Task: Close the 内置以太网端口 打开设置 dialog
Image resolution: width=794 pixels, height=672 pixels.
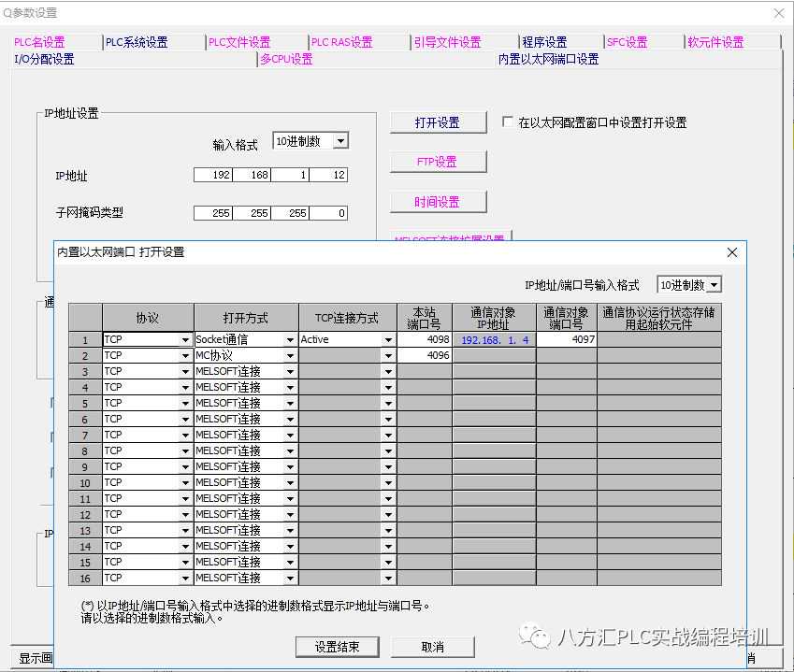Action: coord(731,252)
